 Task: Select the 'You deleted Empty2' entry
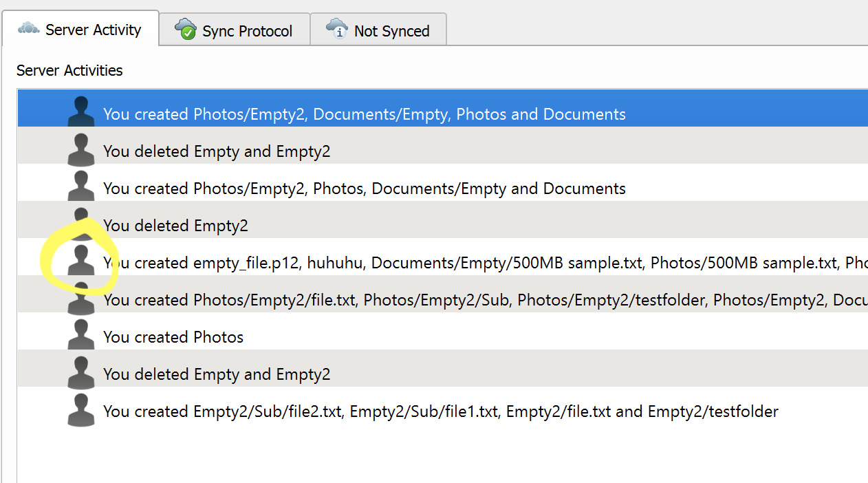443,219
